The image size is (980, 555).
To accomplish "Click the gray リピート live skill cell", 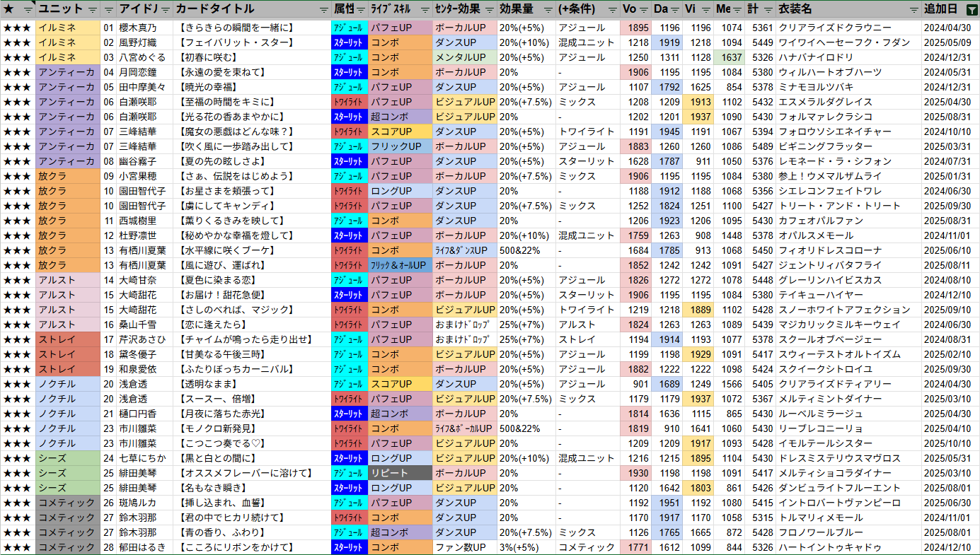I will [x=399, y=473].
